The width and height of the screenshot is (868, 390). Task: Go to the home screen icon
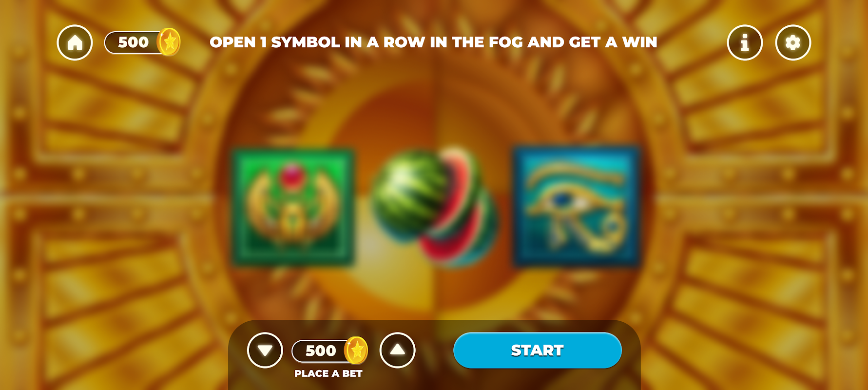click(75, 43)
